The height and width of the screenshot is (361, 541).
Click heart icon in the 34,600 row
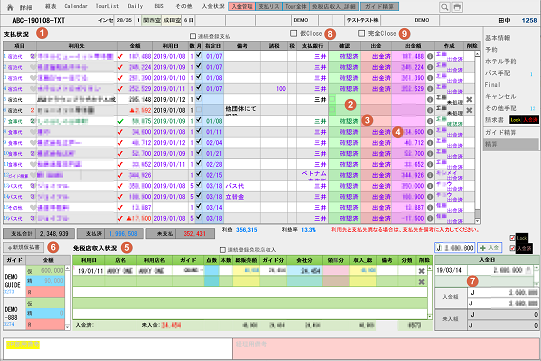33,132
